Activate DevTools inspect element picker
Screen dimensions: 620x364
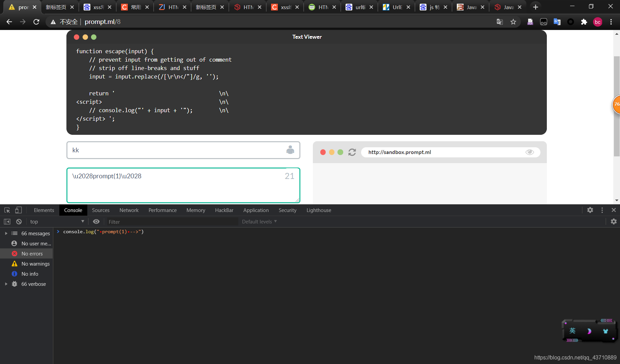click(7, 210)
